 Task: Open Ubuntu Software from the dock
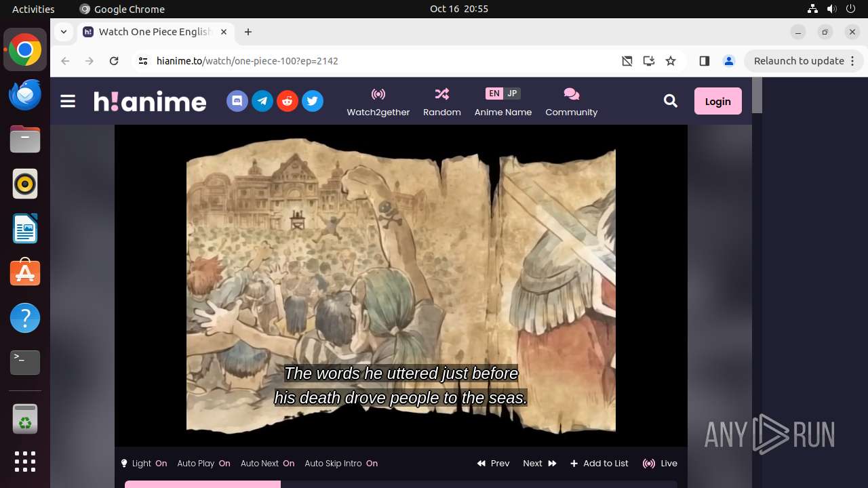coord(25,273)
